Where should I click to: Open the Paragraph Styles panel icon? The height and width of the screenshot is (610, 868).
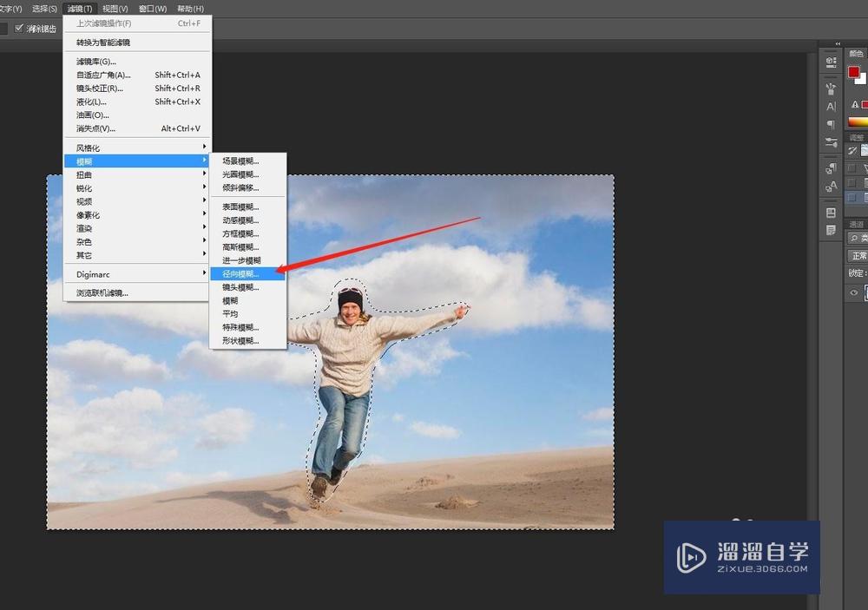(831, 168)
